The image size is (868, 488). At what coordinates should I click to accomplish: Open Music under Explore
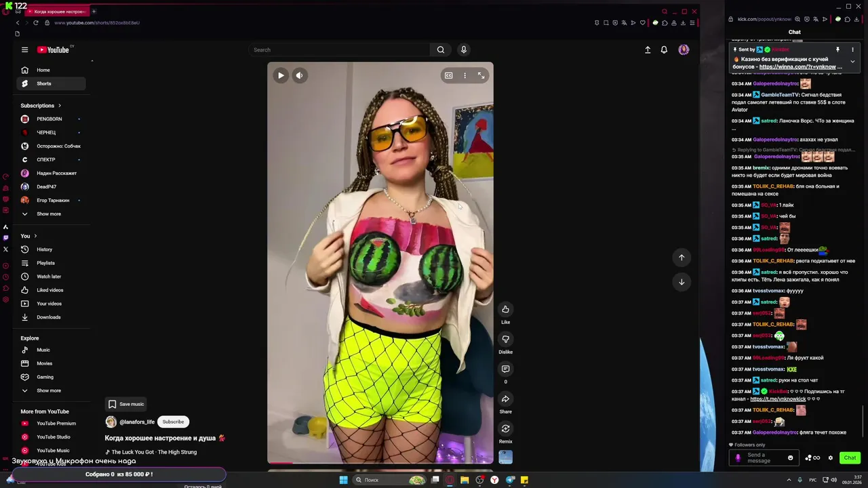[52, 350]
